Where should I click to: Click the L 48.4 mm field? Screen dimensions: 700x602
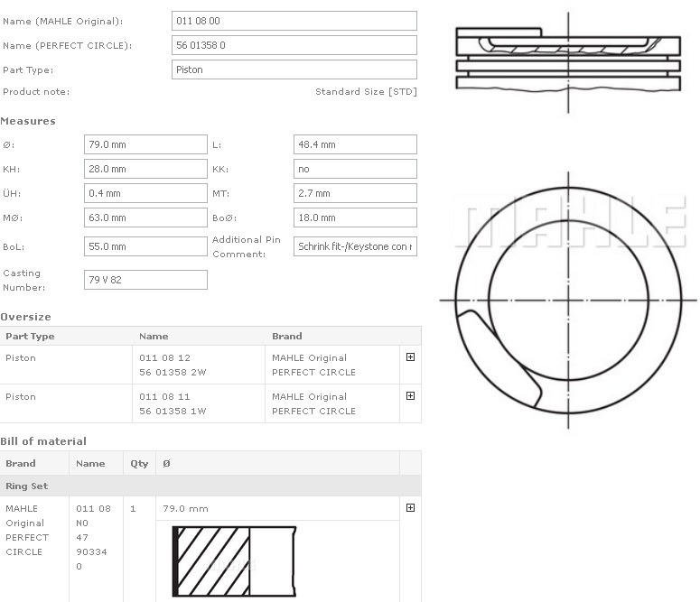pos(355,144)
